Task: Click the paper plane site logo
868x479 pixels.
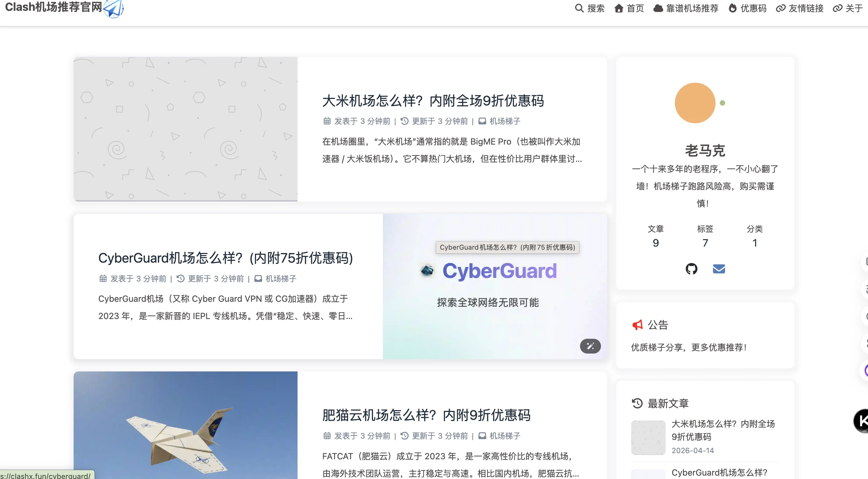Action: coord(114,9)
